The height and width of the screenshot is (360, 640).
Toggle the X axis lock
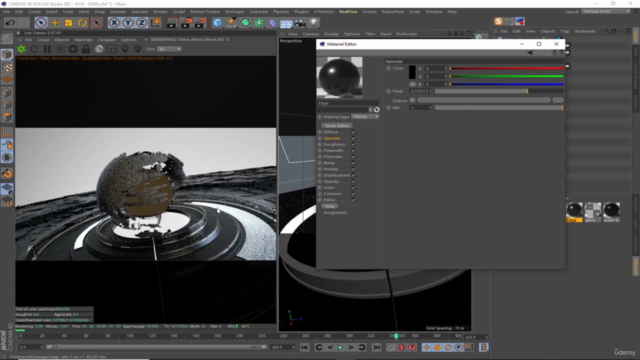click(x=114, y=23)
